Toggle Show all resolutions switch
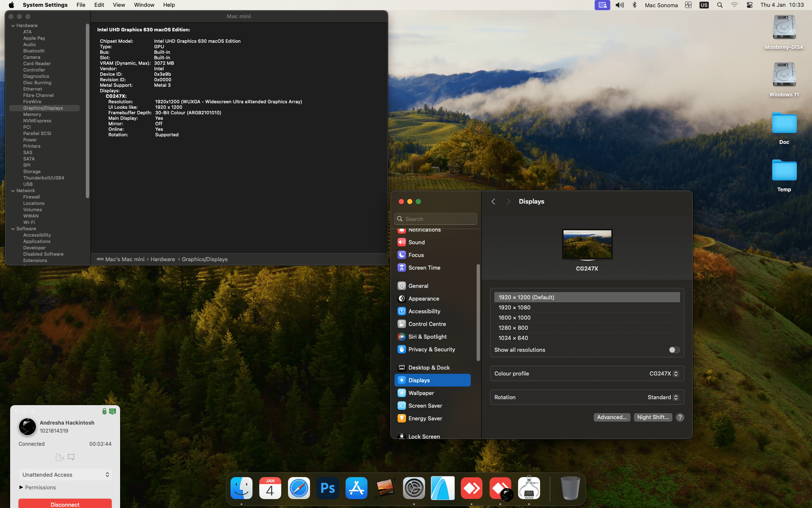Image resolution: width=812 pixels, height=508 pixels. (674, 350)
